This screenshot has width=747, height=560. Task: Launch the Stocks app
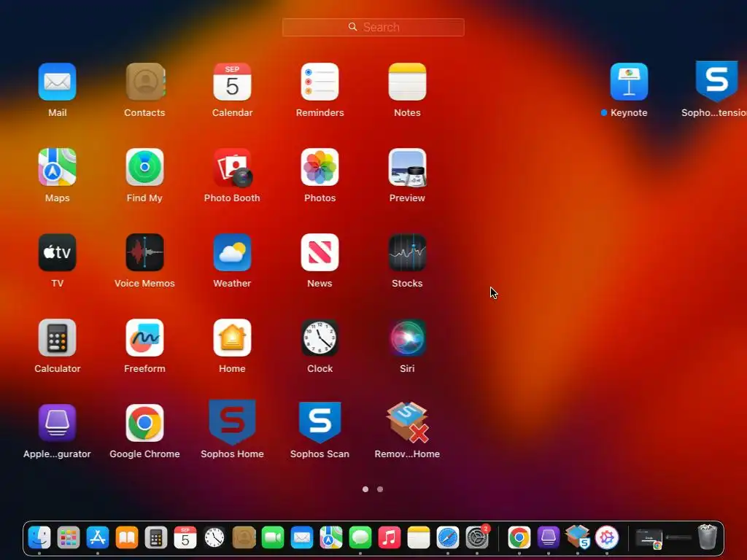pos(407,252)
